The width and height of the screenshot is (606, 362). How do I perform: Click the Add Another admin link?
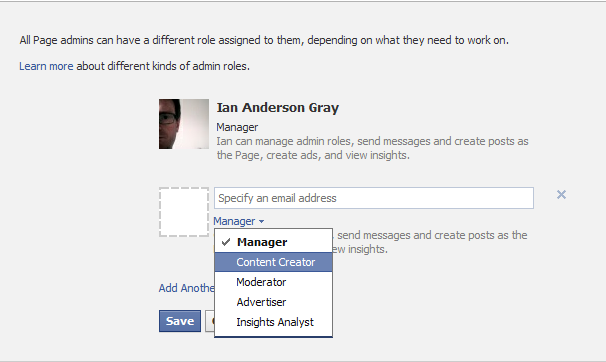click(186, 288)
